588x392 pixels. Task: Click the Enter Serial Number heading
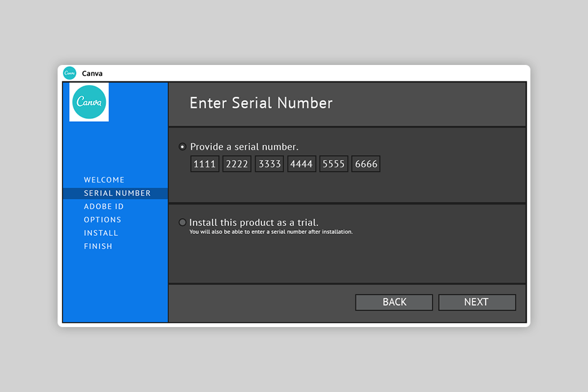pyautogui.click(x=261, y=103)
